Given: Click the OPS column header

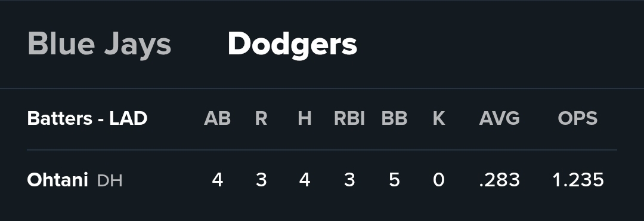Looking at the screenshot, I should (x=577, y=118).
